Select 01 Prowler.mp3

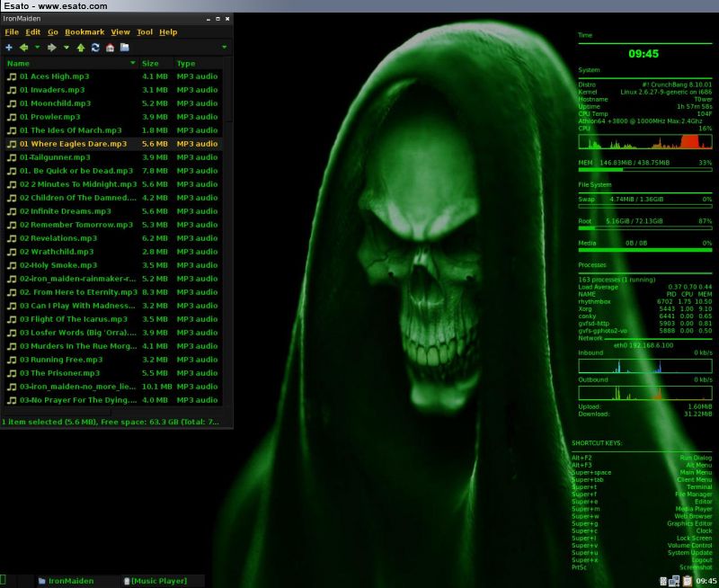pyautogui.click(x=114, y=117)
